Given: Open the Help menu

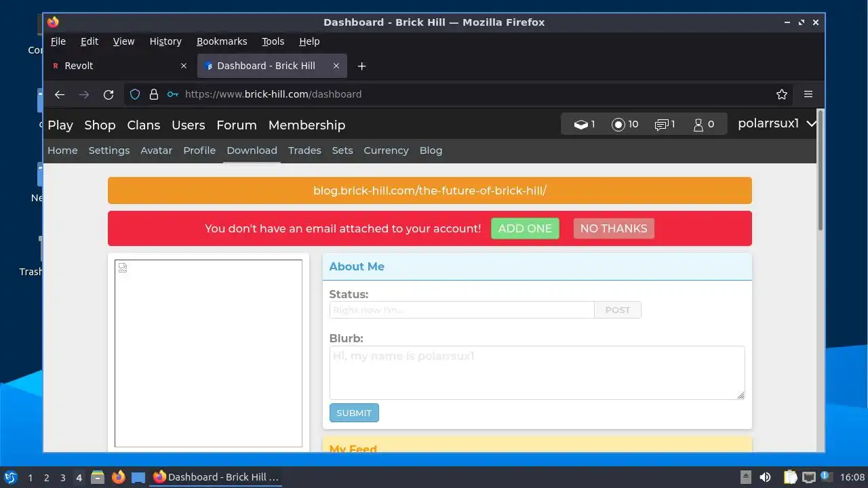Looking at the screenshot, I should pos(309,41).
